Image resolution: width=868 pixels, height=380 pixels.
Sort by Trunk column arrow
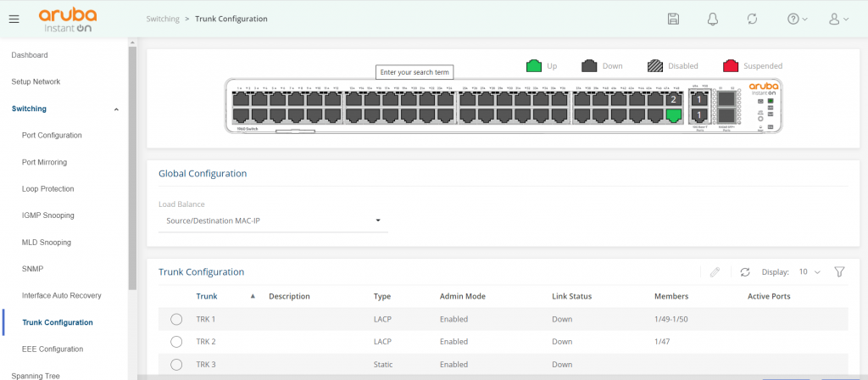click(x=253, y=296)
